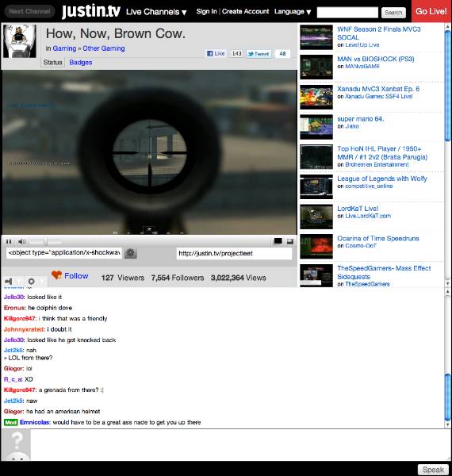Click Create Account
Viewport: 452px width, 476px height.
pyautogui.click(x=245, y=11)
